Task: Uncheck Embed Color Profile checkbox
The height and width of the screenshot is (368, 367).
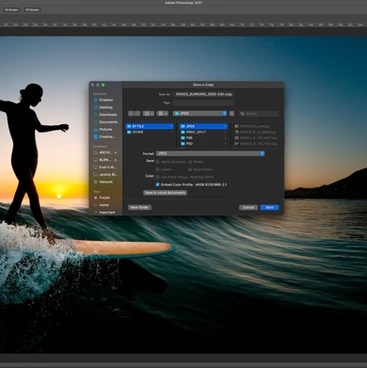Action: click(158, 184)
